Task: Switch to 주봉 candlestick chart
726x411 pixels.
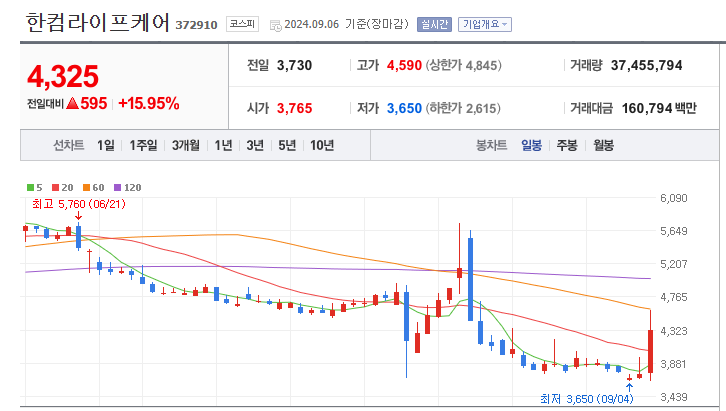Action: [x=567, y=145]
